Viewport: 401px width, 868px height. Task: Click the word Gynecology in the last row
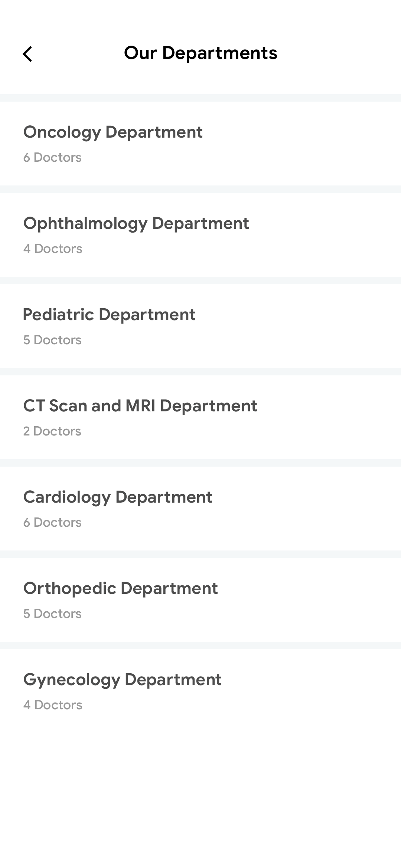(x=72, y=680)
